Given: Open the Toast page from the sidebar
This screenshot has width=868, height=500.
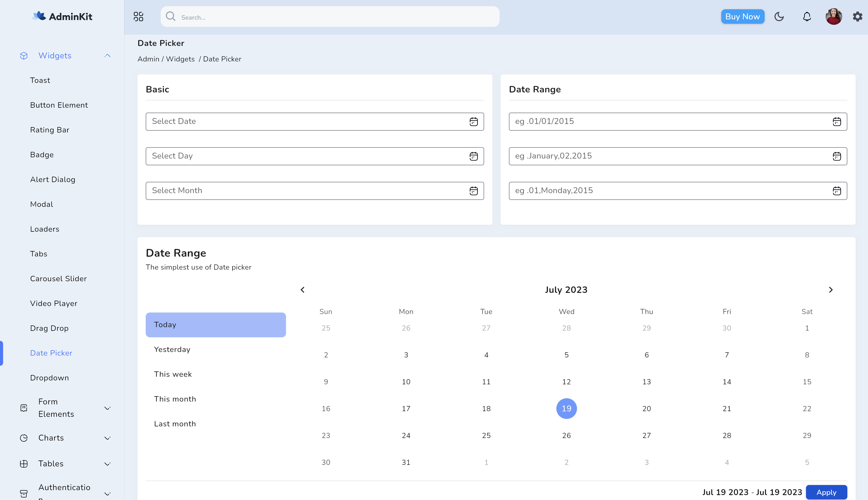Looking at the screenshot, I should click(40, 80).
